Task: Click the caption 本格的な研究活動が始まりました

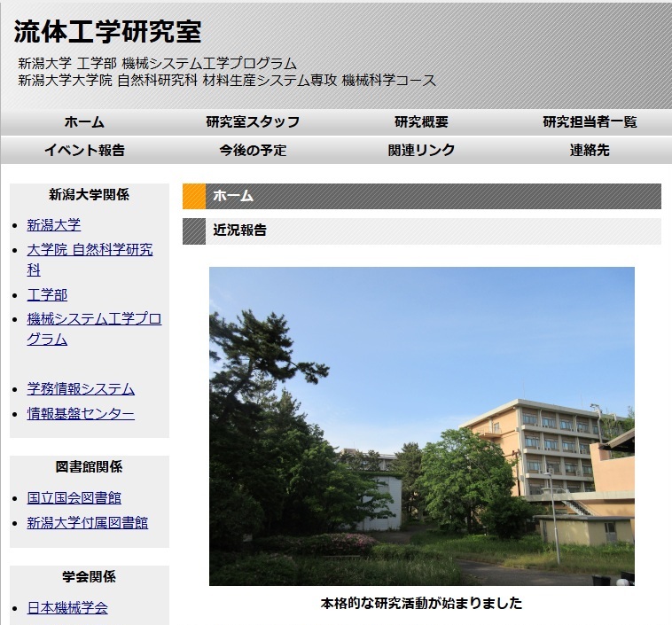Action: tap(422, 603)
